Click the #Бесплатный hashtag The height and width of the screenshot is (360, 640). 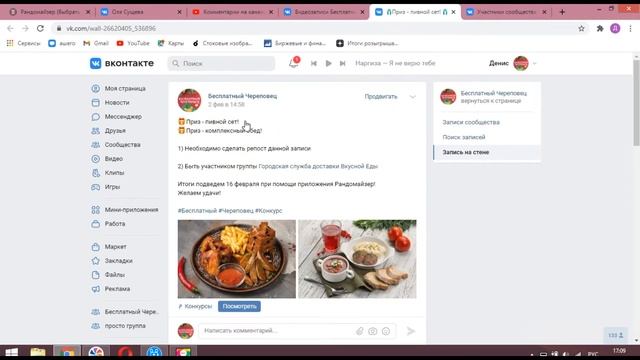[197, 211]
